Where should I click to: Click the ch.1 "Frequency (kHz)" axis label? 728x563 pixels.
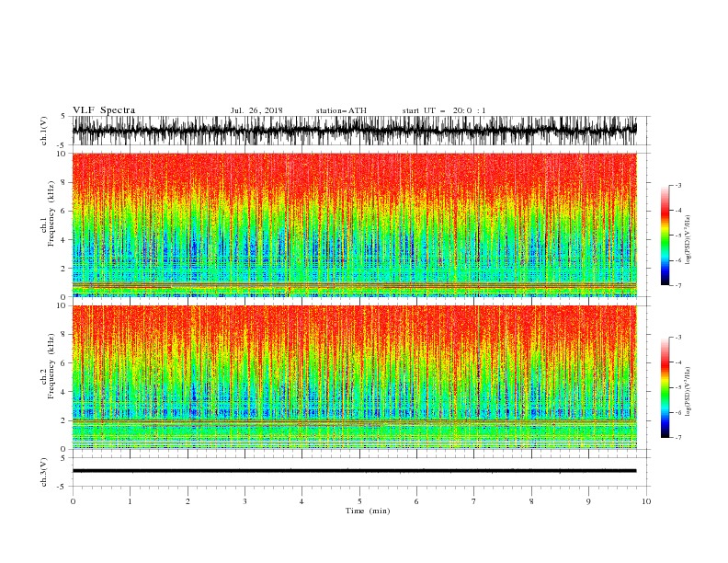[x=51, y=213]
